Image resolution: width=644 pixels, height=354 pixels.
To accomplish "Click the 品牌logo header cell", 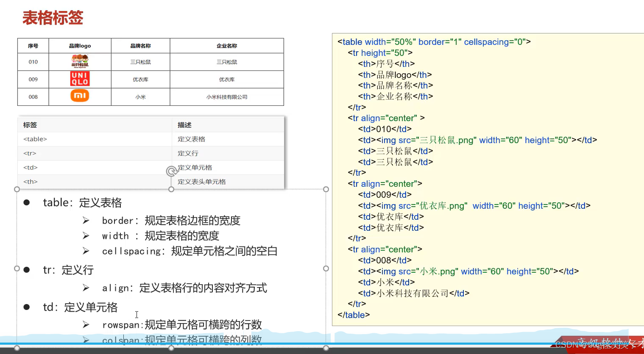I will (80, 46).
